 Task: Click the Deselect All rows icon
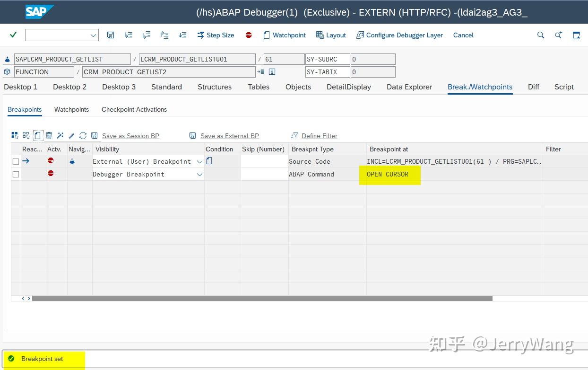tap(26, 135)
